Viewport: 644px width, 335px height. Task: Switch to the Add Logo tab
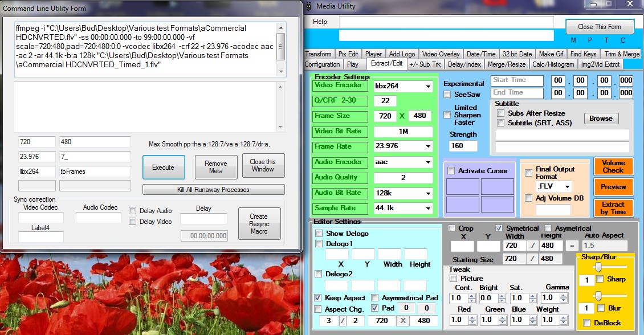[402, 54]
